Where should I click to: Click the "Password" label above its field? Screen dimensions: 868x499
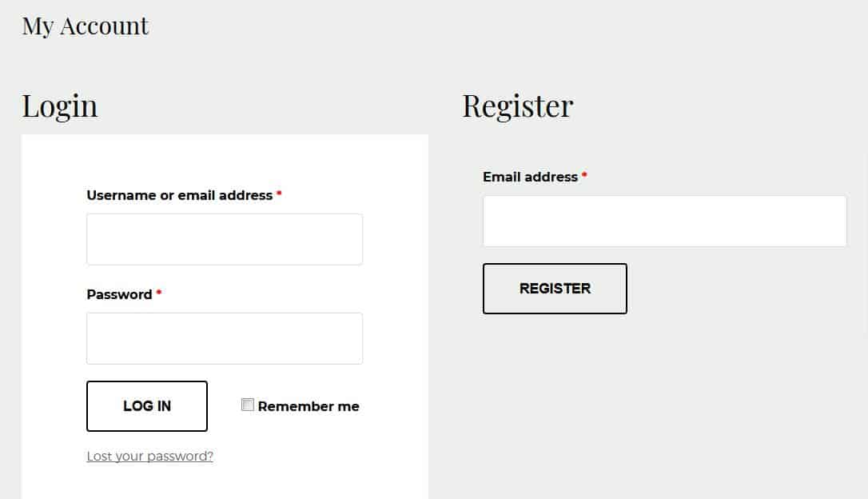click(119, 294)
